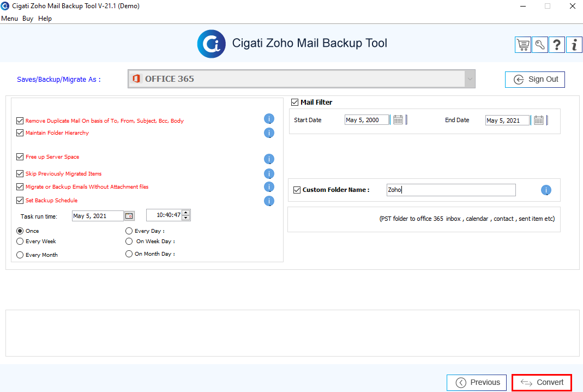Uncheck Remove Duplicate Mail option
Image resolution: width=583 pixels, height=392 pixels.
coord(20,120)
